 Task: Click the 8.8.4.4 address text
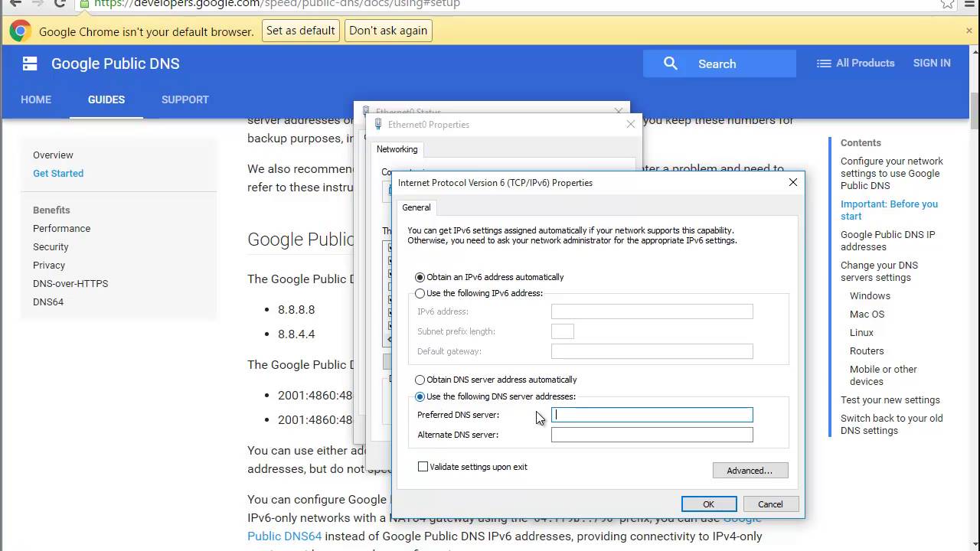(296, 334)
